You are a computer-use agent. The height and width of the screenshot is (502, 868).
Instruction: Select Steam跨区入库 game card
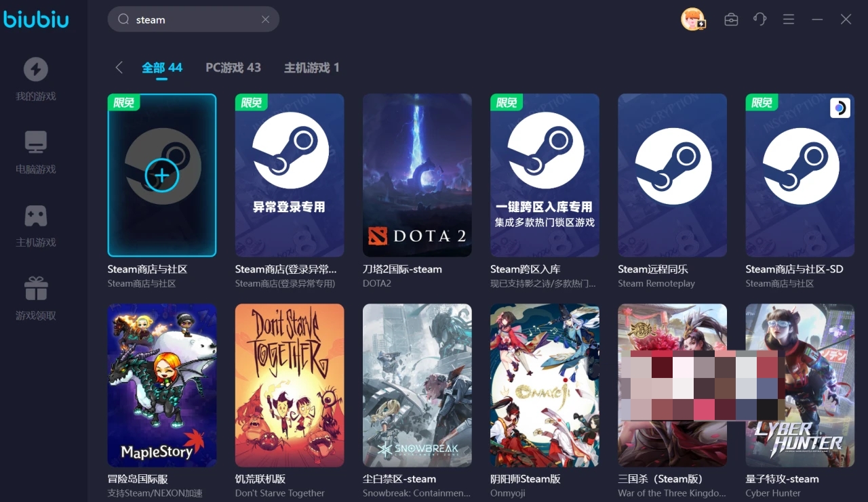[x=545, y=175]
